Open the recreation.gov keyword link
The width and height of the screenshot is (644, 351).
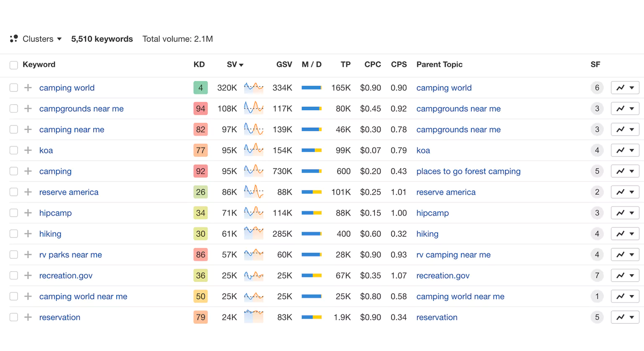point(66,276)
